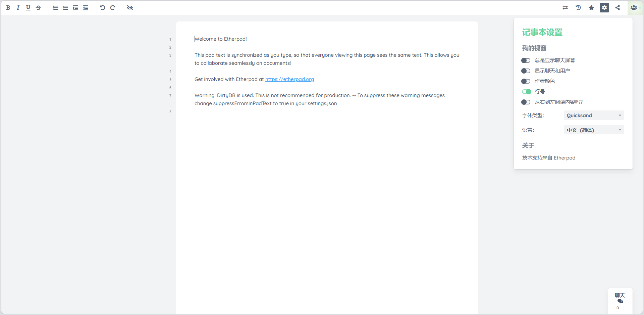Open the etherpad.org link in pad text
Screen dimensions: 644x315
click(x=289, y=79)
